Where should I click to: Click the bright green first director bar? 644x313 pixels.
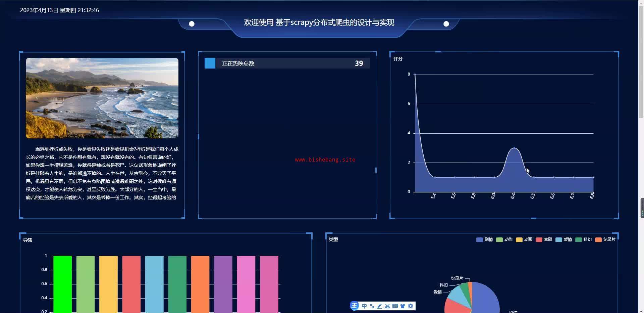[62, 284]
